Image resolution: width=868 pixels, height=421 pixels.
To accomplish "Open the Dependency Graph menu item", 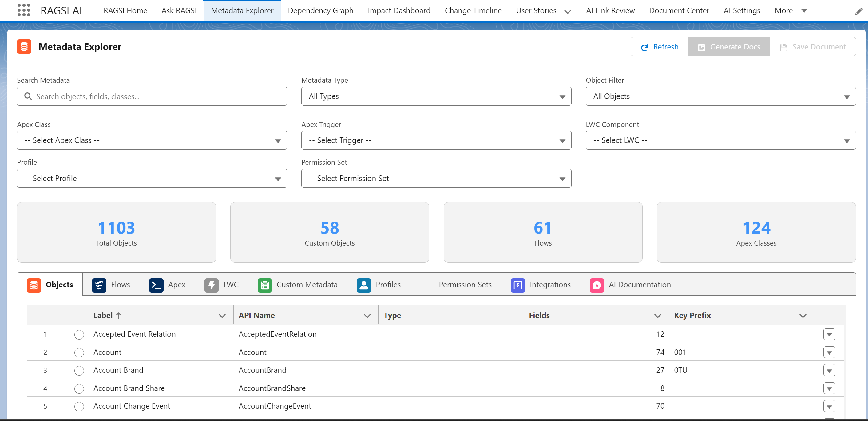I will tap(320, 10).
